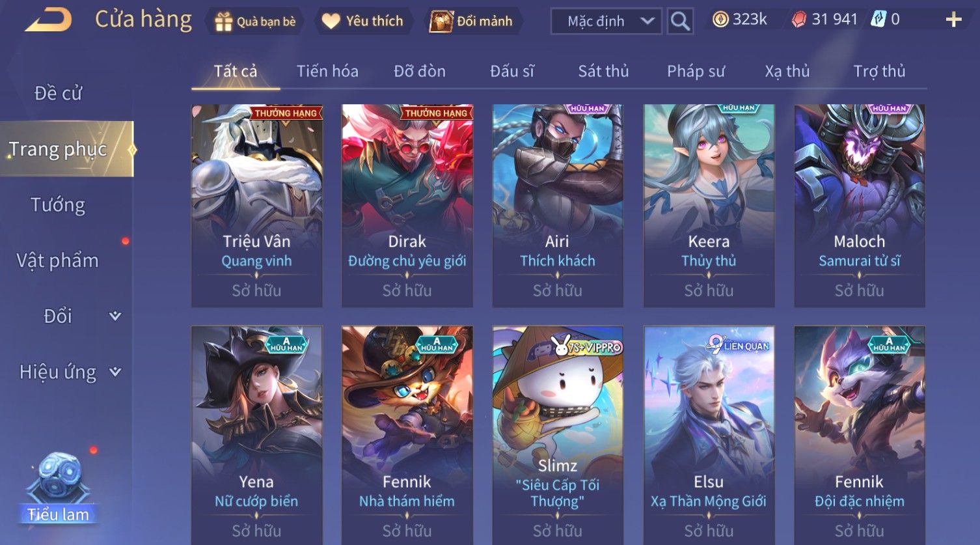Open the search magnifier icon
The width and height of the screenshot is (980, 545).
(x=680, y=21)
